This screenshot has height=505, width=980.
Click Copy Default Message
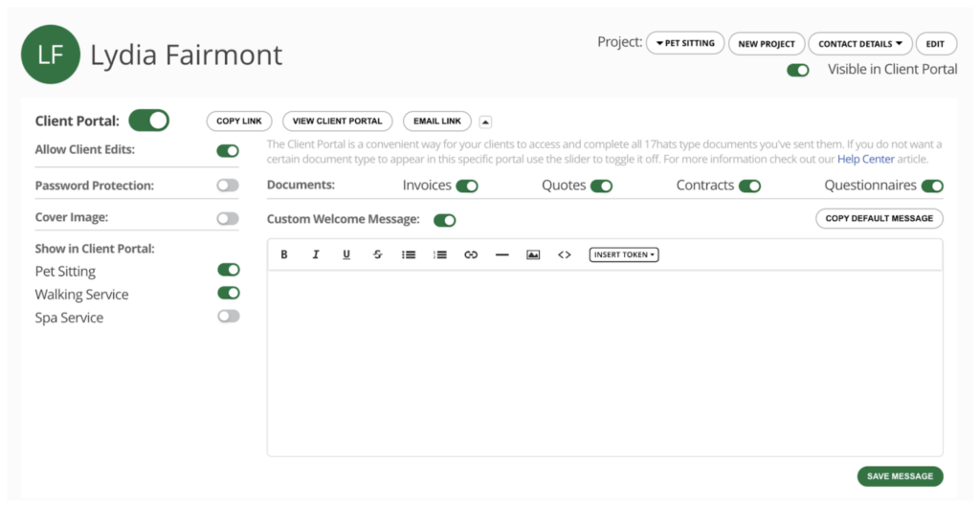[x=880, y=218]
